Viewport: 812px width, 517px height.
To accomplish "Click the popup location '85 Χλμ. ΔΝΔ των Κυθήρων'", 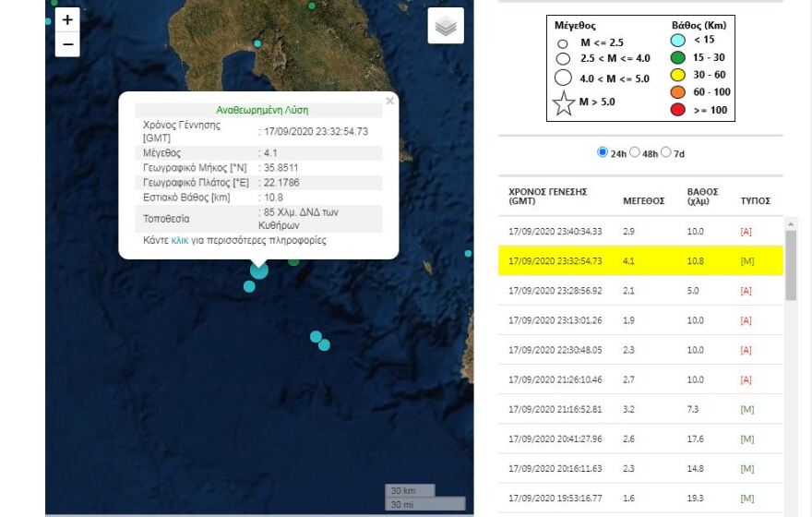I will pos(298,219).
